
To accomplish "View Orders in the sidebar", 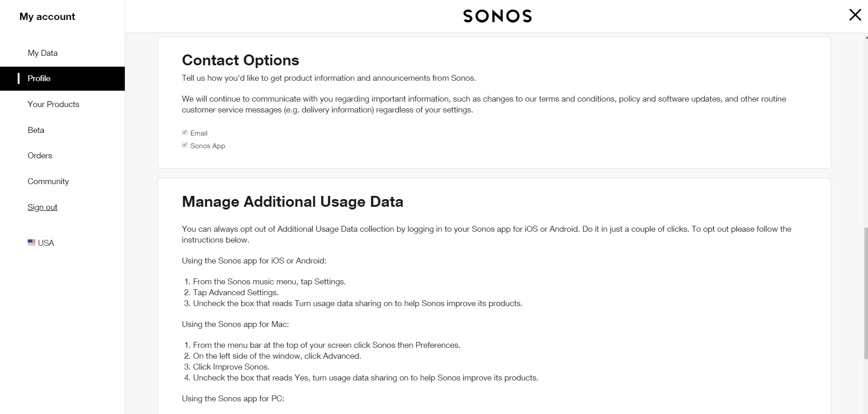I will coord(40,156).
